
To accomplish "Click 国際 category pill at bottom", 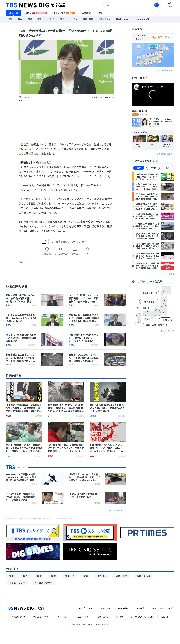I will [39, 576].
